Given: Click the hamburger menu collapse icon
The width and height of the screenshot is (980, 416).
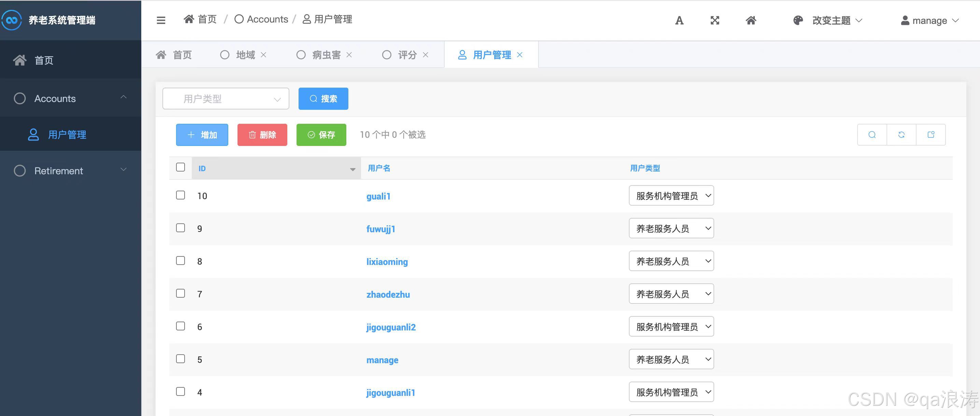Looking at the screenshot, I should (161, 20).
